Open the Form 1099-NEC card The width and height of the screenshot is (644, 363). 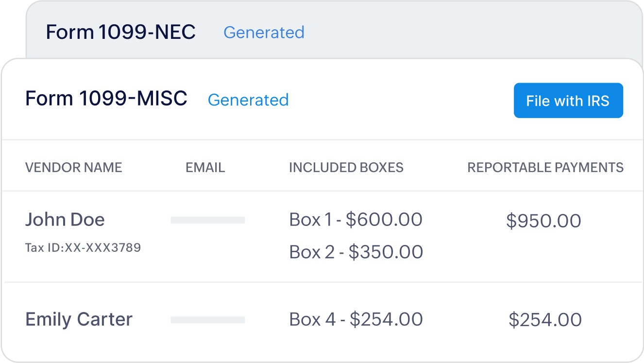coord(120,32)
